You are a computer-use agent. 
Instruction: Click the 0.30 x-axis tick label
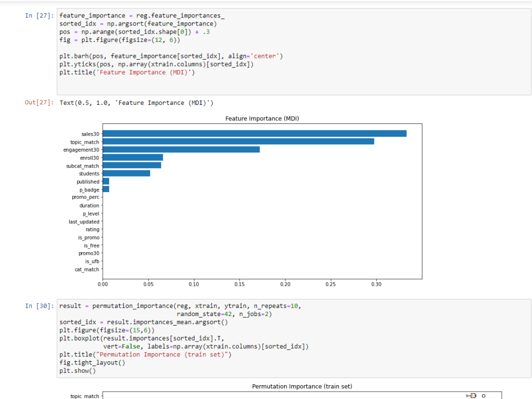click(376, 284)
